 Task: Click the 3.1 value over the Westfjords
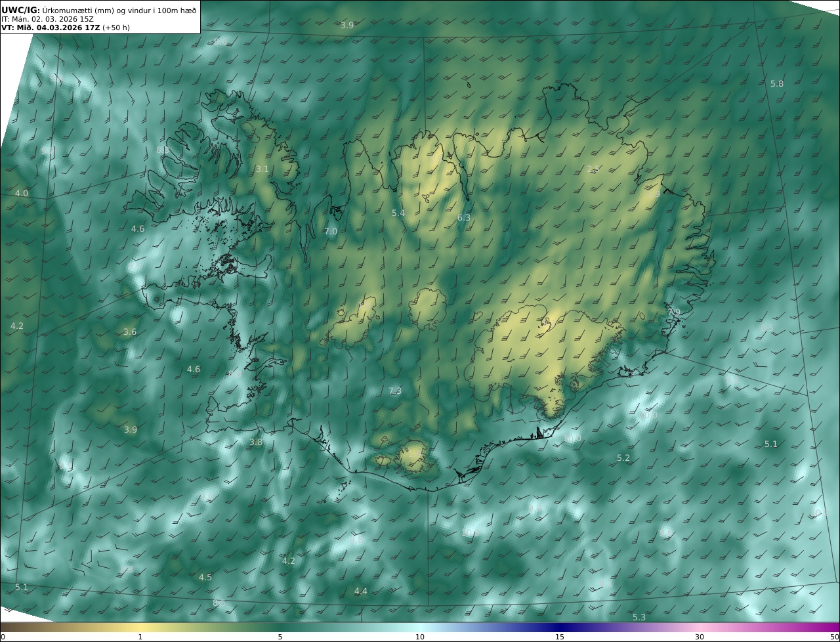pos(262,169)
